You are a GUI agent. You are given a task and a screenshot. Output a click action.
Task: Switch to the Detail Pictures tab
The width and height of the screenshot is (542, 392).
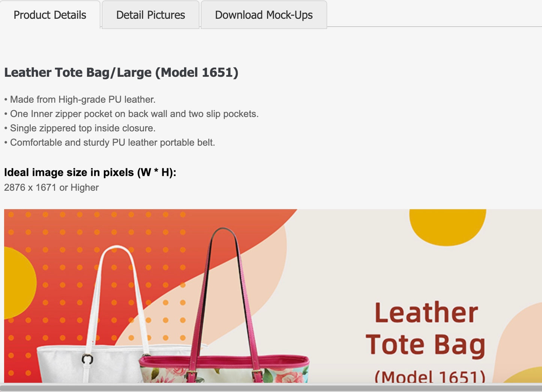tap(150, 15)
